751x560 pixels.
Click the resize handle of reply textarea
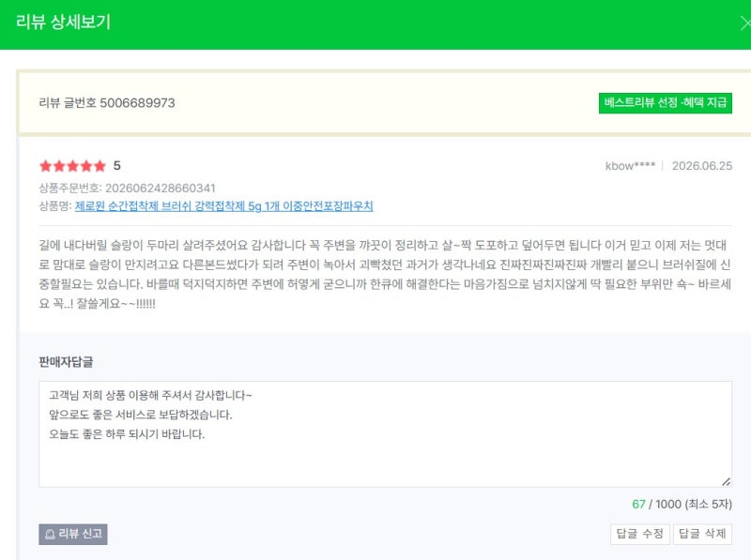click(726, 481)
